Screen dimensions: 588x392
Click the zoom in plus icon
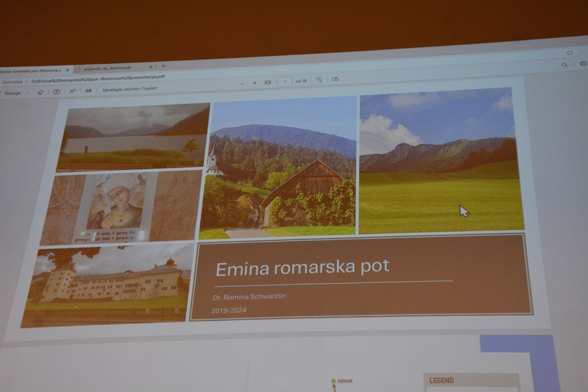(254, 83)
